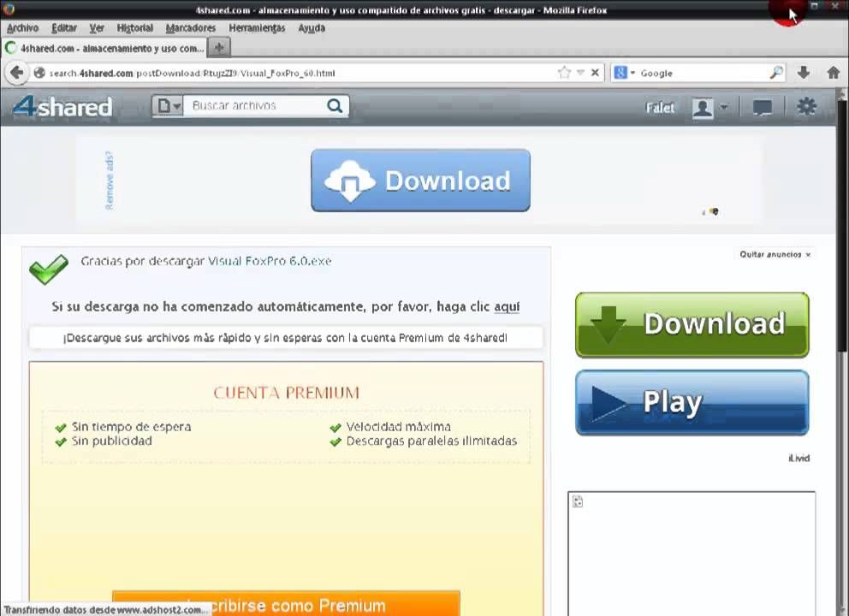The width and height of the screenshot is (849, 616).
Task: Click the CUENTA PREMIUM heading
Action: coord(287,393)
